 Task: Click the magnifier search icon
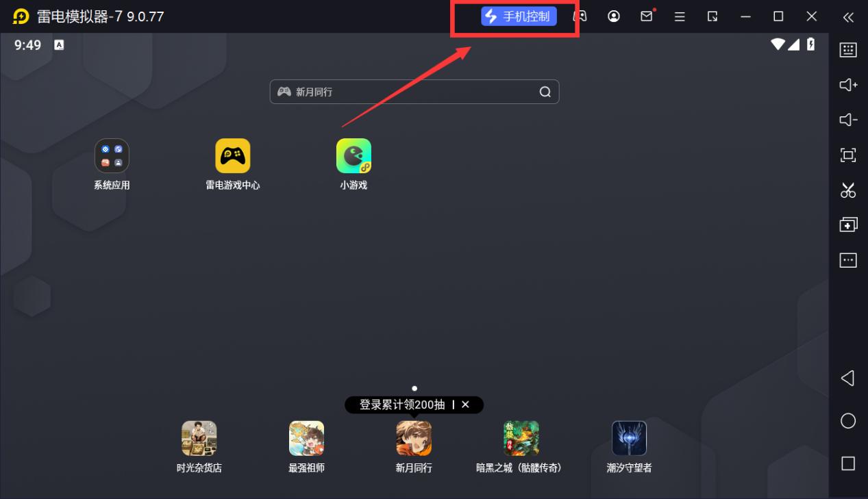[545, 92]
